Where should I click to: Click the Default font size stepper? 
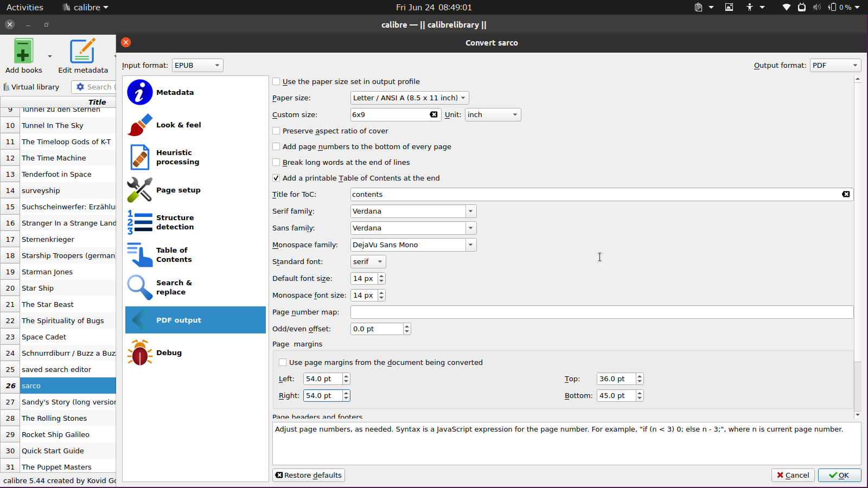381,278
